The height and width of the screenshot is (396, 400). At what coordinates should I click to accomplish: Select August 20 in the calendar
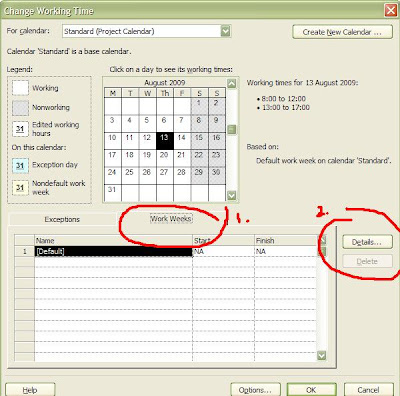(165, 158)
